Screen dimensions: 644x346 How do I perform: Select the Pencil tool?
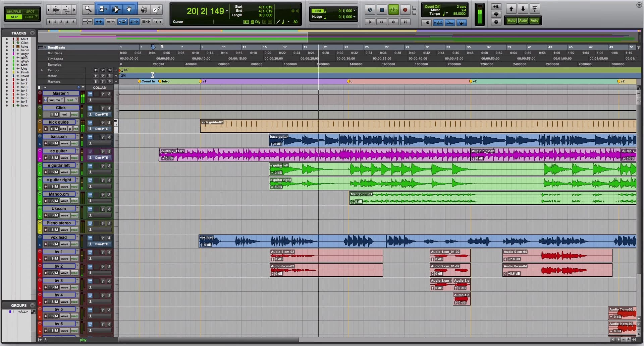point(156,9)
